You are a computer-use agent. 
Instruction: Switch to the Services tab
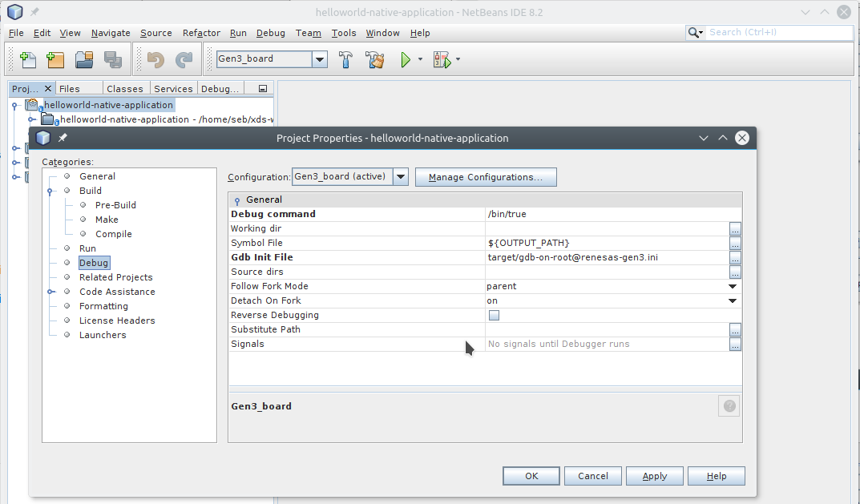(173, 89)
